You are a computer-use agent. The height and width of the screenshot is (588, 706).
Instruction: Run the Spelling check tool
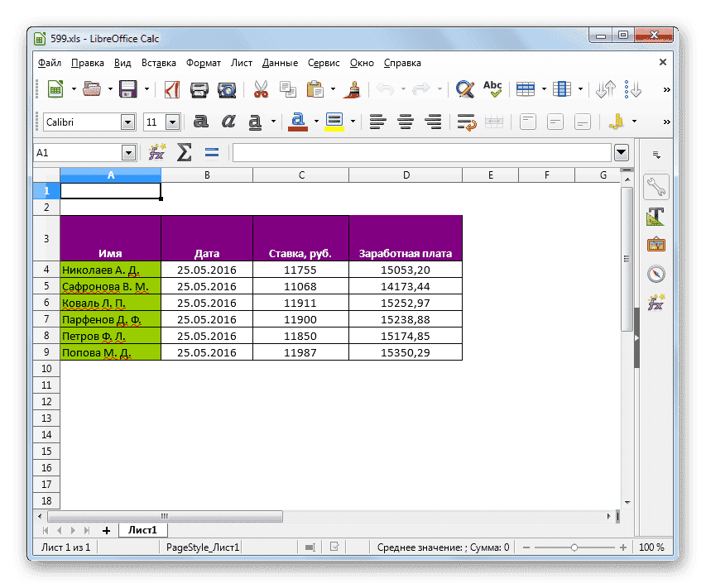492,89
